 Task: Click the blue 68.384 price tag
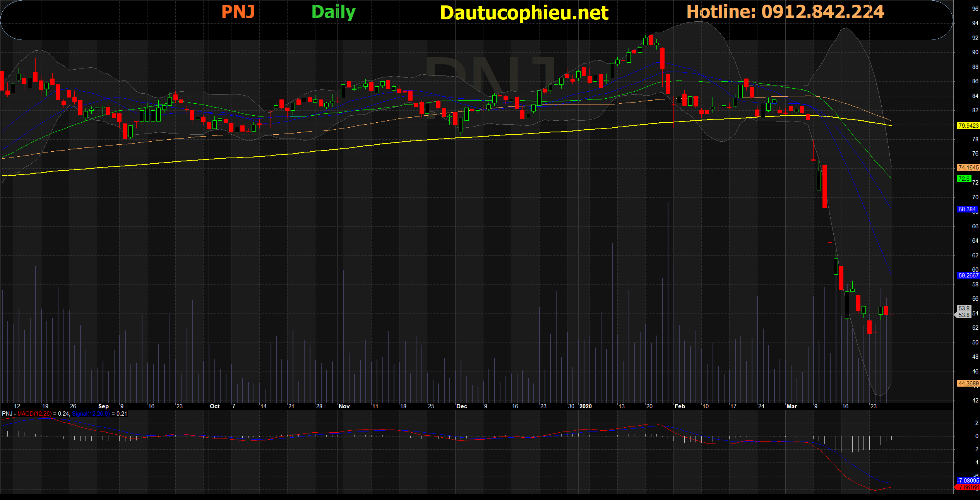coord(966,209)
